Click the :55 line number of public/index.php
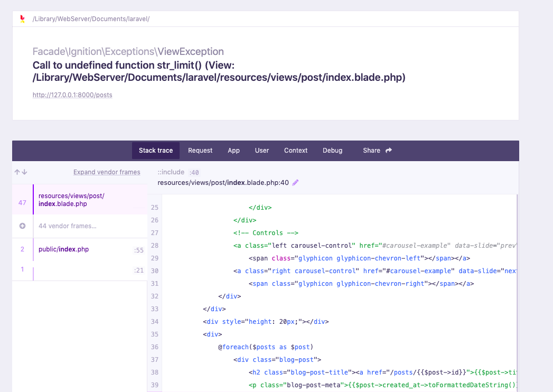The image size is (553, 392). click(139, 250)
